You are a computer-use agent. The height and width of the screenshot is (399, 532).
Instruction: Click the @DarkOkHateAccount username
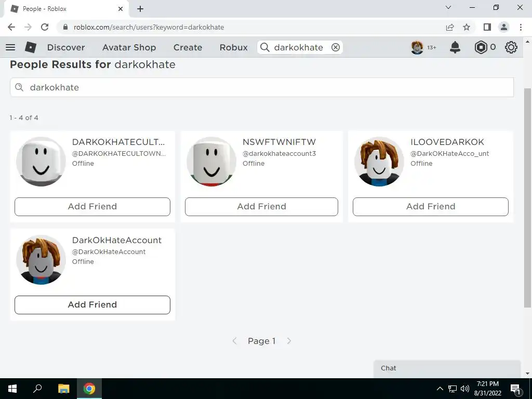(109, 252)
